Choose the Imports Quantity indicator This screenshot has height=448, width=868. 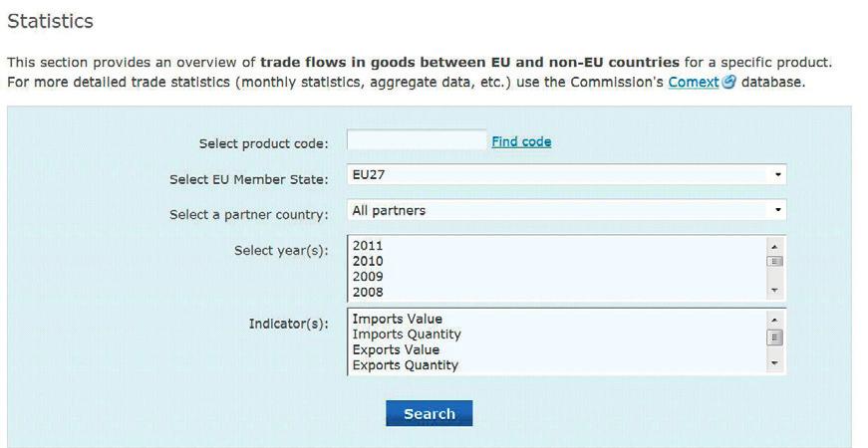coord(407,335)
